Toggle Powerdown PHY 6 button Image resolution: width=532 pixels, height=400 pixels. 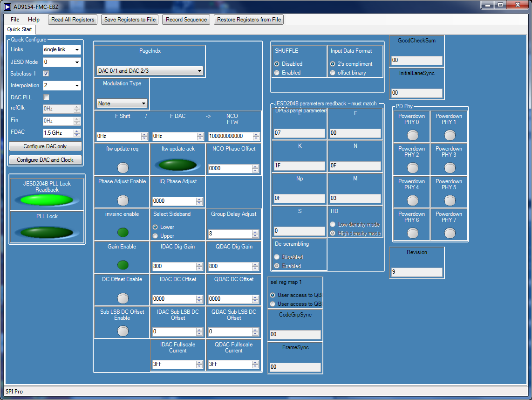coord(413,233)
